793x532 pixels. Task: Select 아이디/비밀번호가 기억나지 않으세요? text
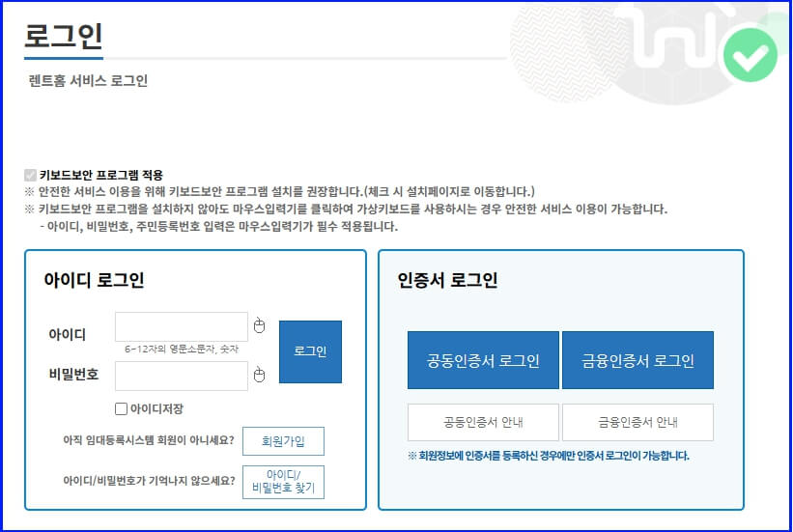click(x=149, y=481)
